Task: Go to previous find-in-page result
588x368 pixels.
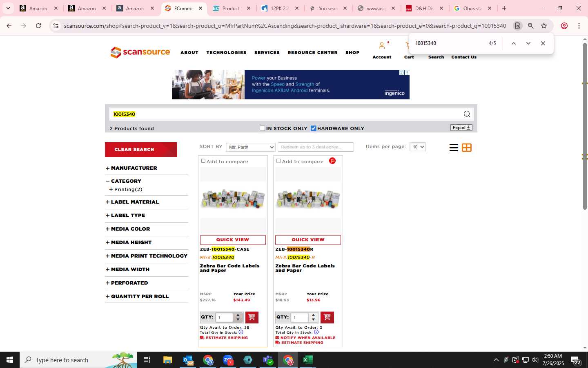Action: click(514, 43)
